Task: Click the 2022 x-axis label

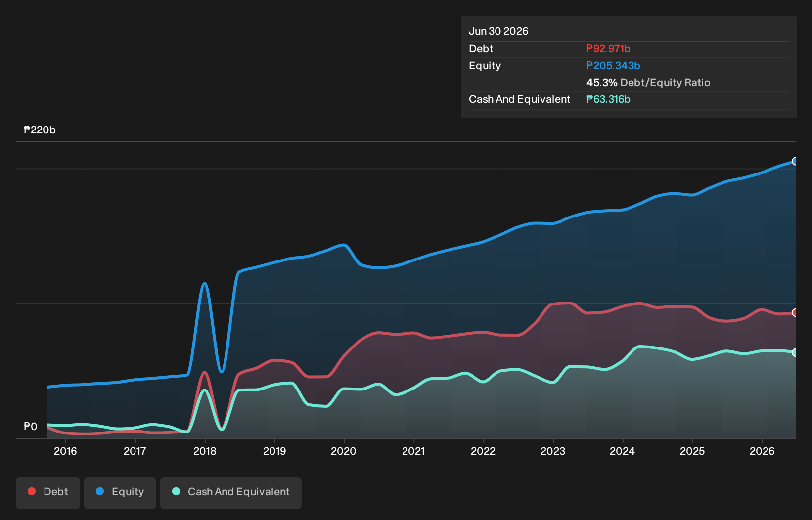Action: coord(483,451)
